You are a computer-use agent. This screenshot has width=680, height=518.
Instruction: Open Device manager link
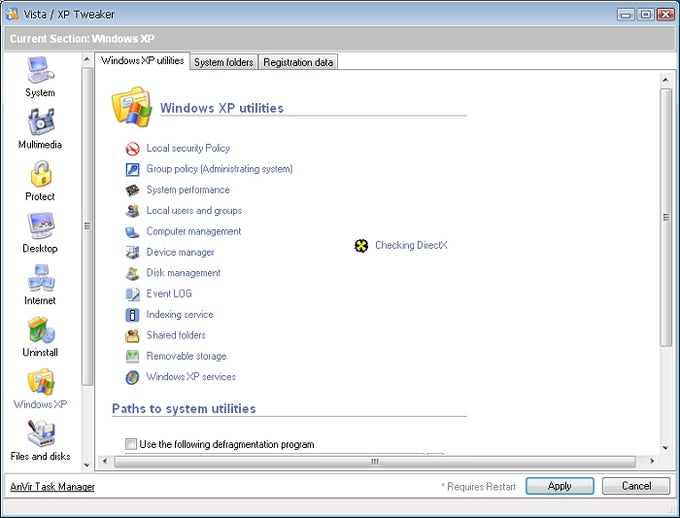180,252
